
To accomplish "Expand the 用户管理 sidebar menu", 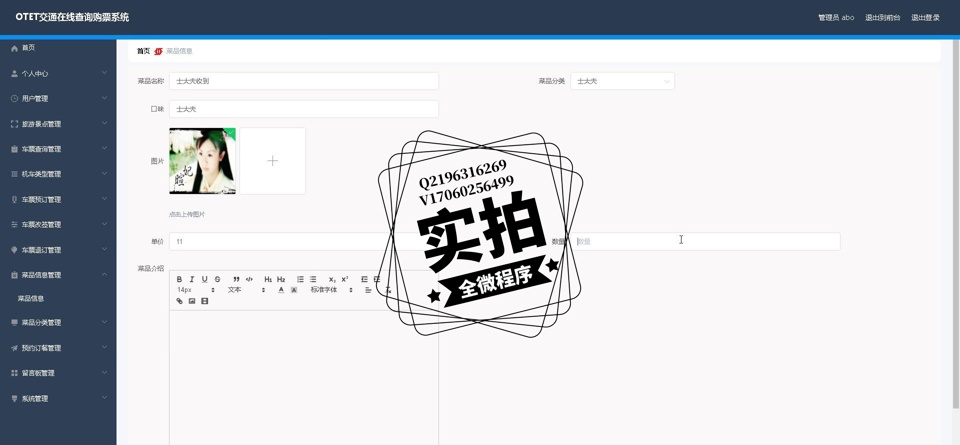I will tap(104, 98).
